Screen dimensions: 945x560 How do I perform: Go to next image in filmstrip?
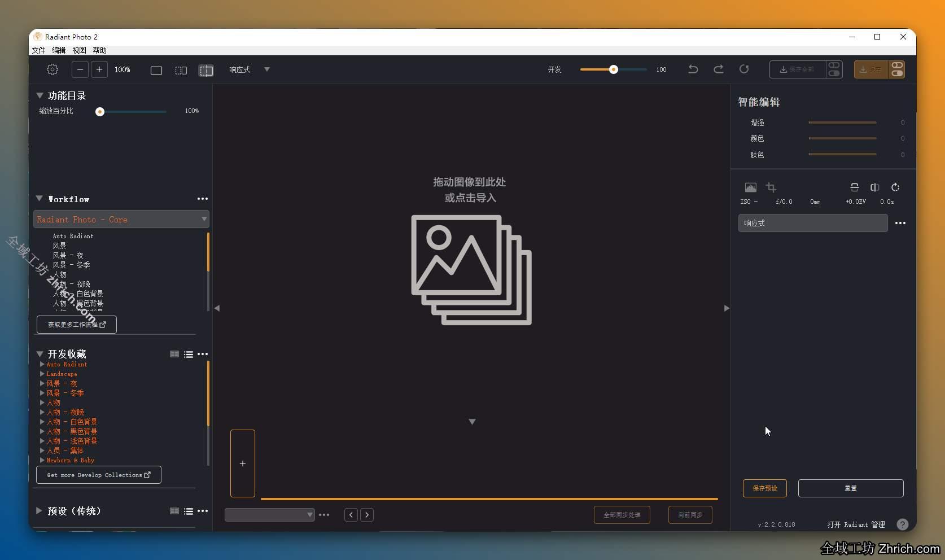tap(367, 515)
